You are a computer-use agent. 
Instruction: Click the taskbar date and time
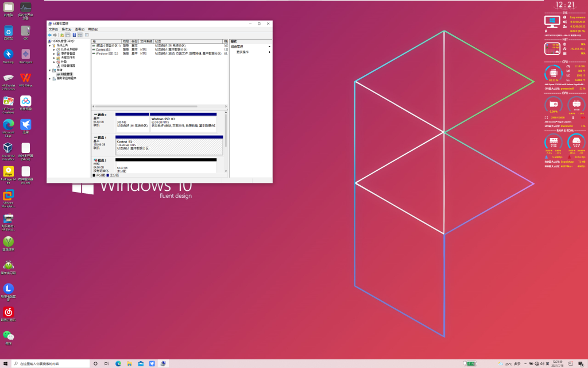pyautogui.click(x=557, y=363)
